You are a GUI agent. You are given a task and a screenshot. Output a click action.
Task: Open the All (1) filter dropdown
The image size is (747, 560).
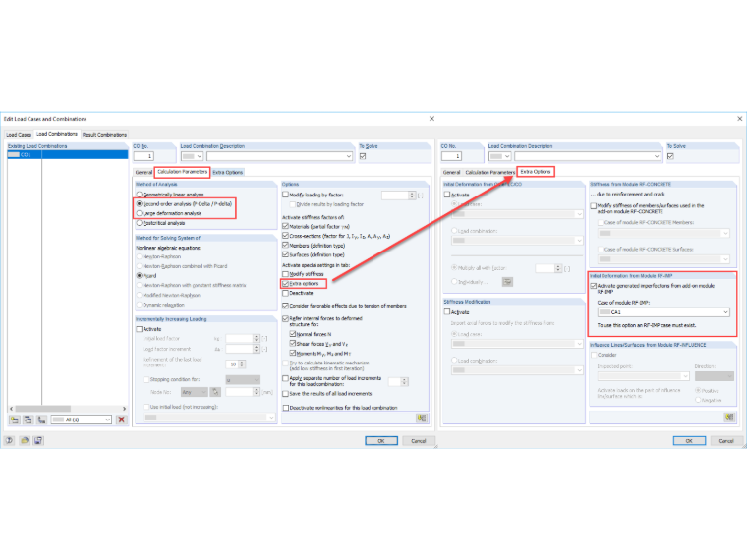(x=82, y=420)
